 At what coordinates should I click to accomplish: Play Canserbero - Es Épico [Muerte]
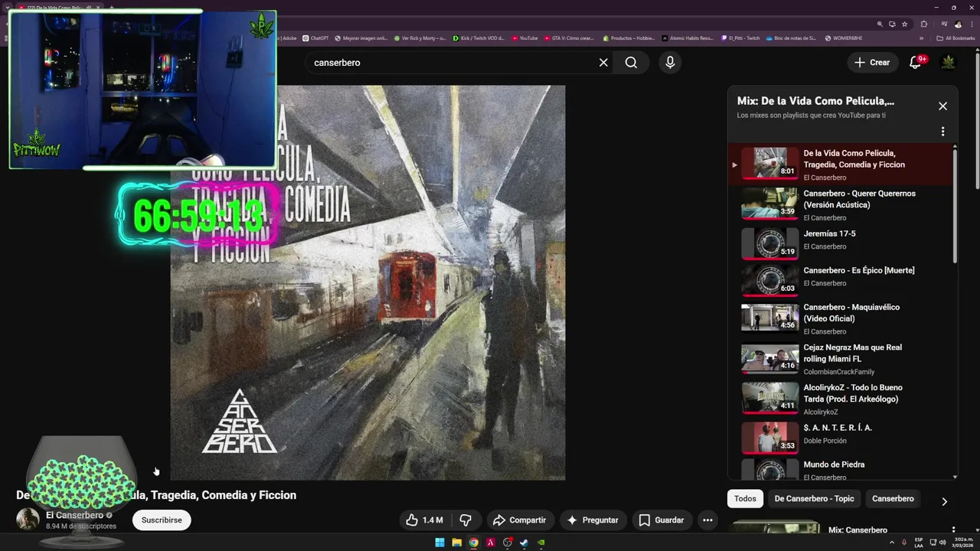(x=841, y=280)
